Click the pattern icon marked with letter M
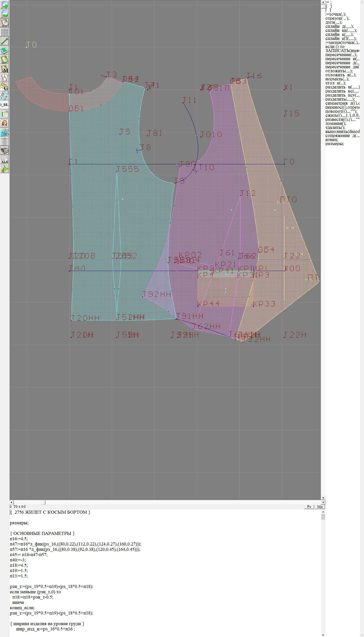This screenshot has height=637, width=364. (x=5, y=69)
